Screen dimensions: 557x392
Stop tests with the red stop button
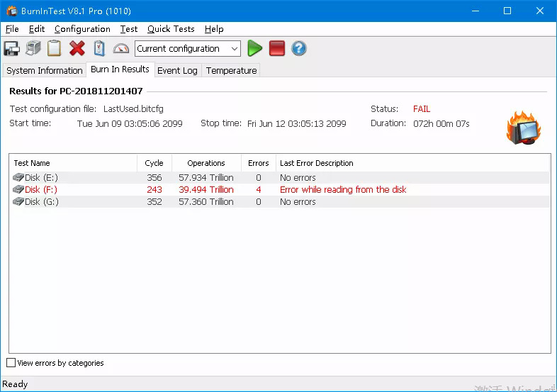pyautogui.click(x=276, y=49)
